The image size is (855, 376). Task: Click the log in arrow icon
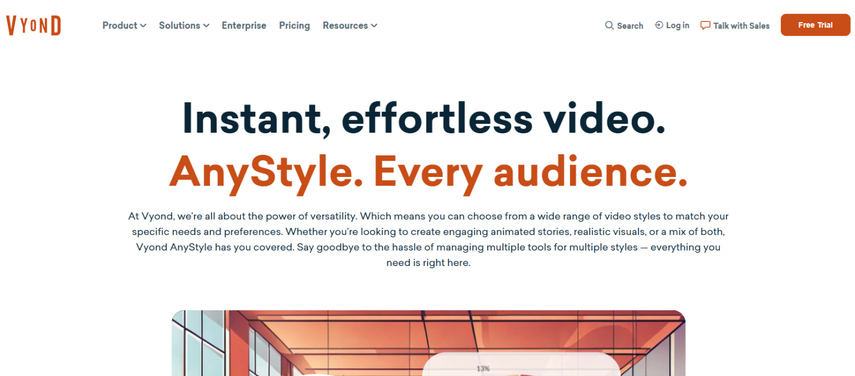659,25
